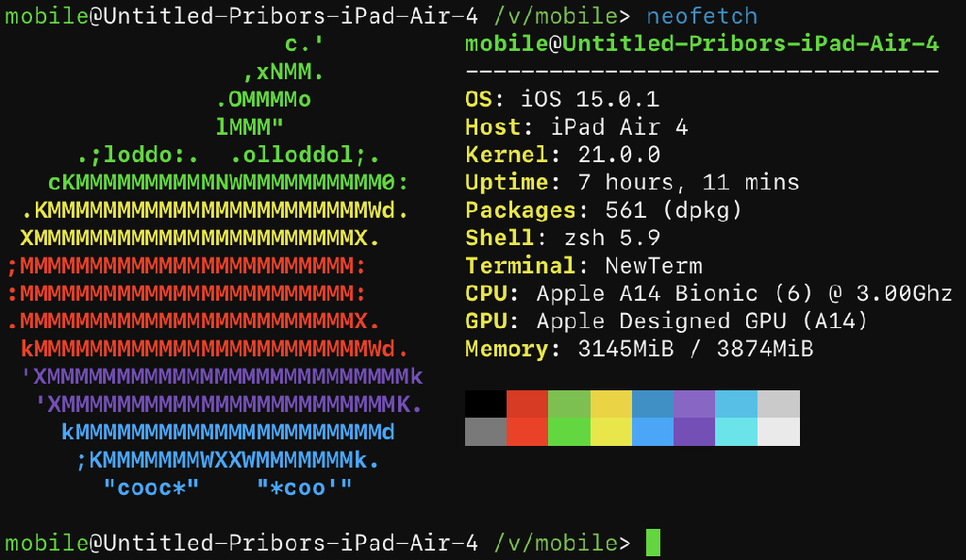
Task: Click the bright blue block in bottom row
Action: tap(653, 432)
